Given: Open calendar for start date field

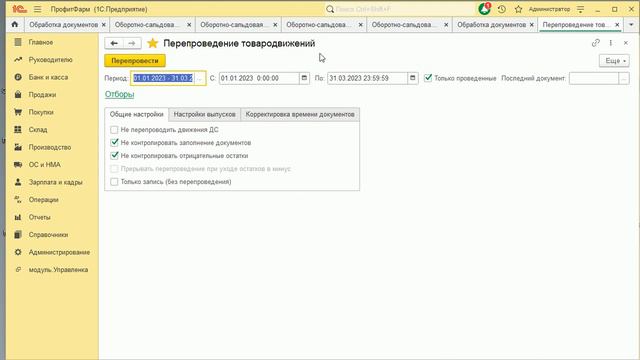Looking at the screenshot, I should point(304,78).
